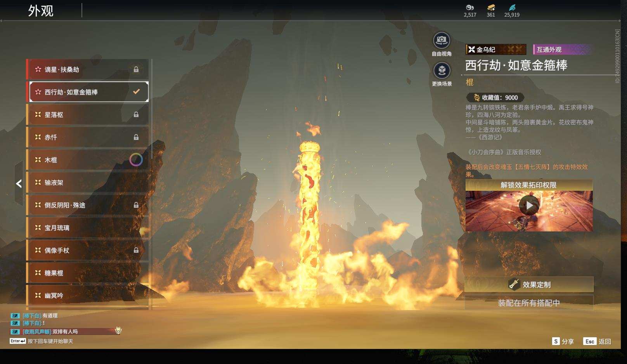The image size is (627, 364).
Task: Select the 星落枢 skin
Action: (x=87, y=114)
